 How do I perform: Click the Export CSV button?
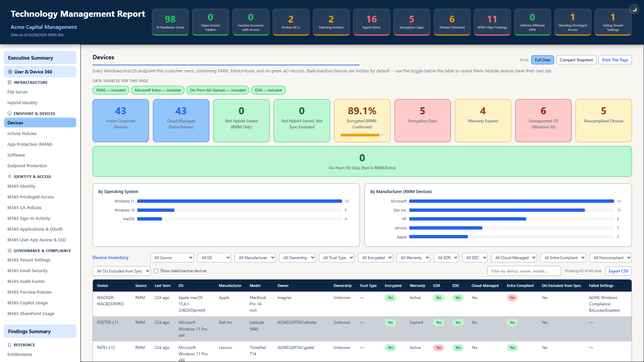[x=618, y=271]
